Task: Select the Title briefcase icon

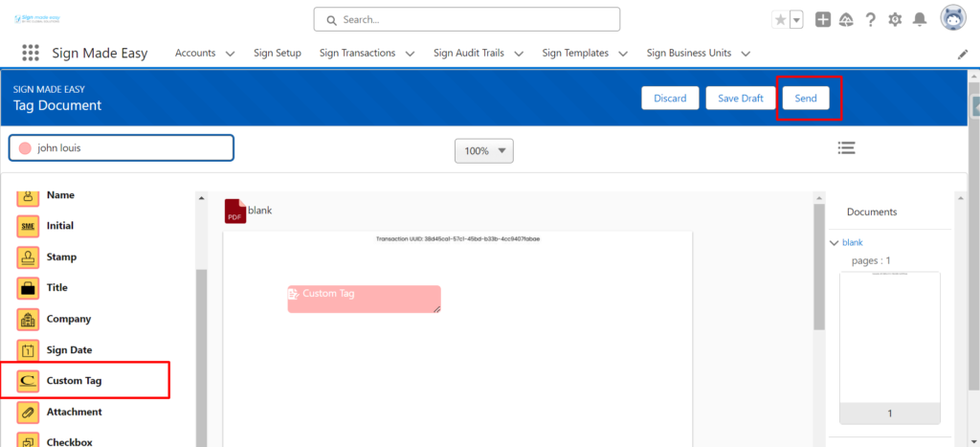Action: click(27, 288)
